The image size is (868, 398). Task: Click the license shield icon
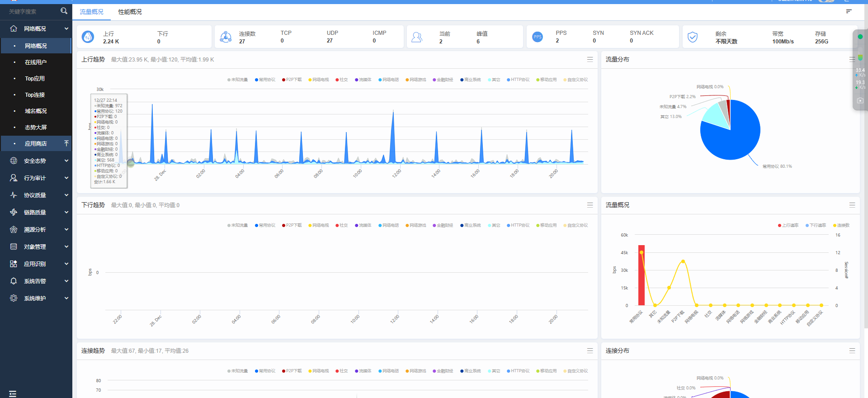click(693, 37)
